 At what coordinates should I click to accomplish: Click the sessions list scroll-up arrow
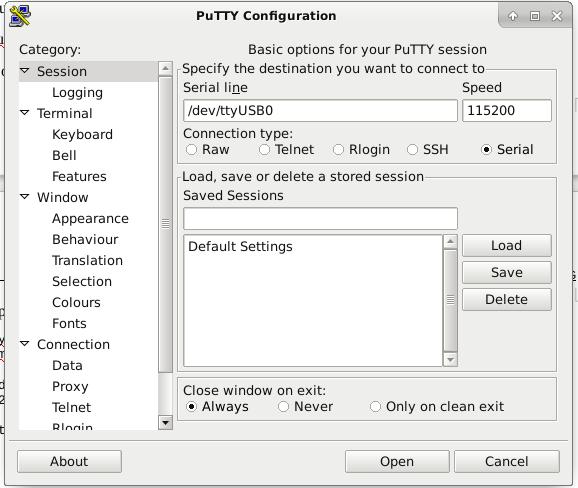(450, 242)
